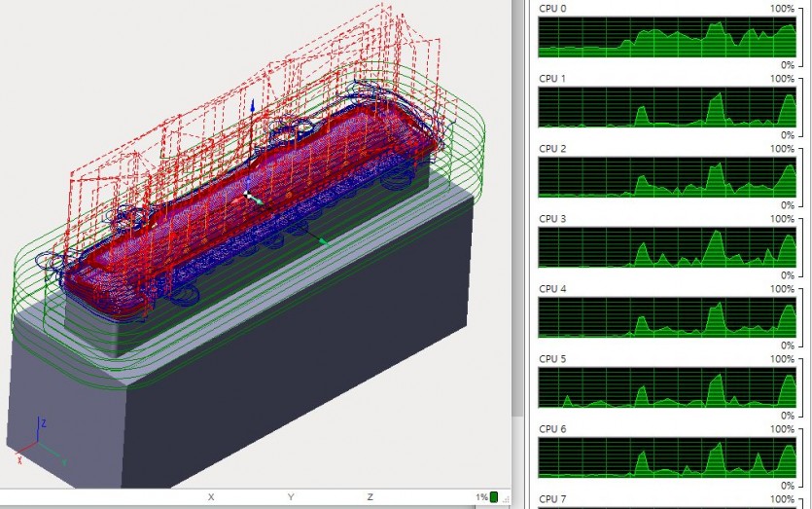Click the CPU 3 usage graph
The width and height of the screenshot is (812, 509).
[667, 248]
